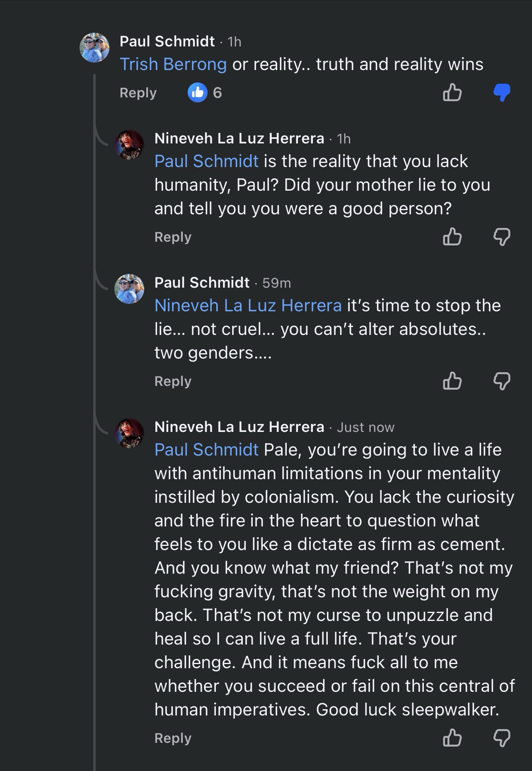The image size is (532, 771).
Task: Open the Trish Berrong mention link
Action: [x=173, y=64]
